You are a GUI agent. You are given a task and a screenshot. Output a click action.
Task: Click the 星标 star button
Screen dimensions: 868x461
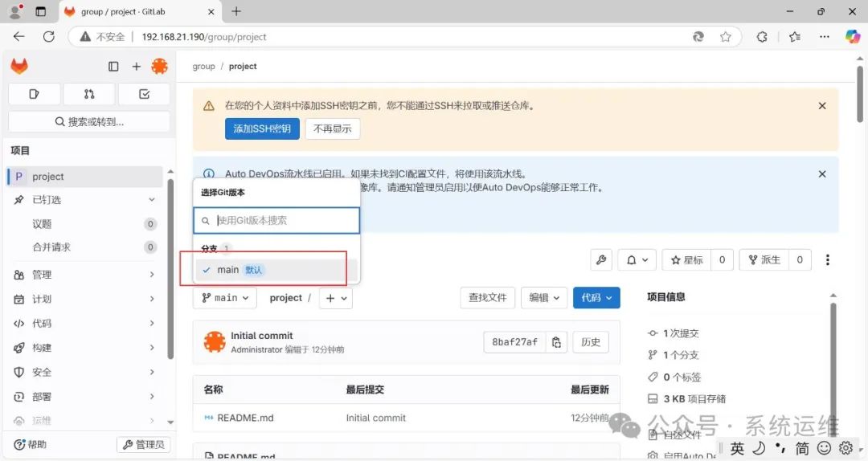[x=687, y=259]
